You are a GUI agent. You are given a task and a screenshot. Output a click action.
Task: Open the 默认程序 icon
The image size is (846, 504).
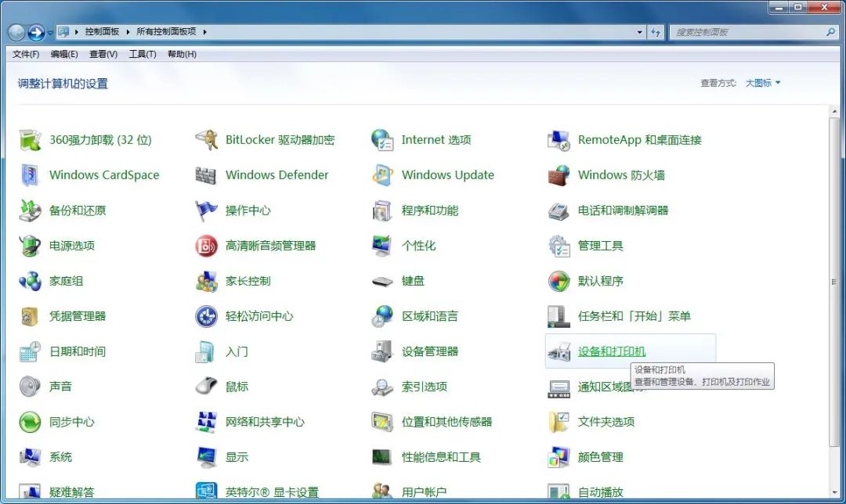click(559, 281)
